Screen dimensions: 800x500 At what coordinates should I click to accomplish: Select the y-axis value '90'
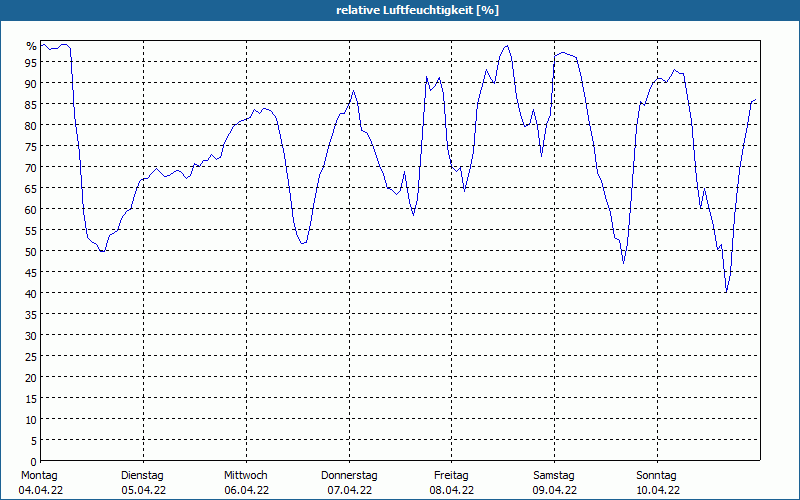[x=32, y=84]
